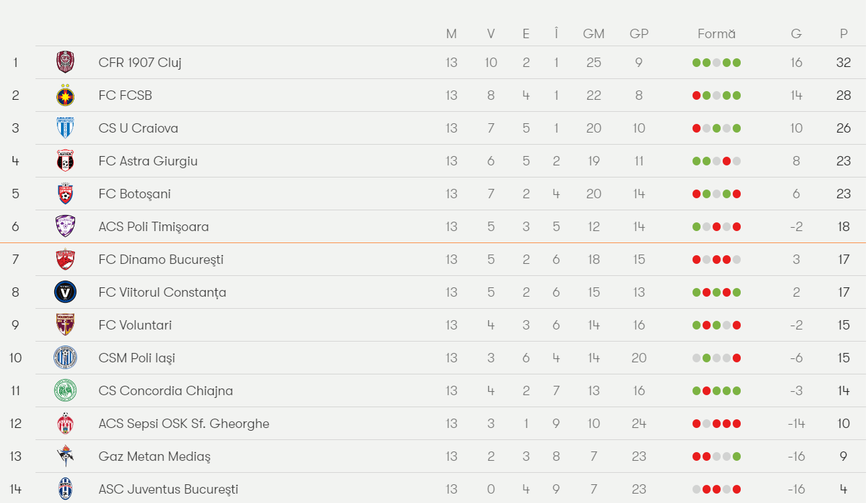Click the FC Dinamo București logo
This screenshot has height=503, width=868.
(65, 259)
